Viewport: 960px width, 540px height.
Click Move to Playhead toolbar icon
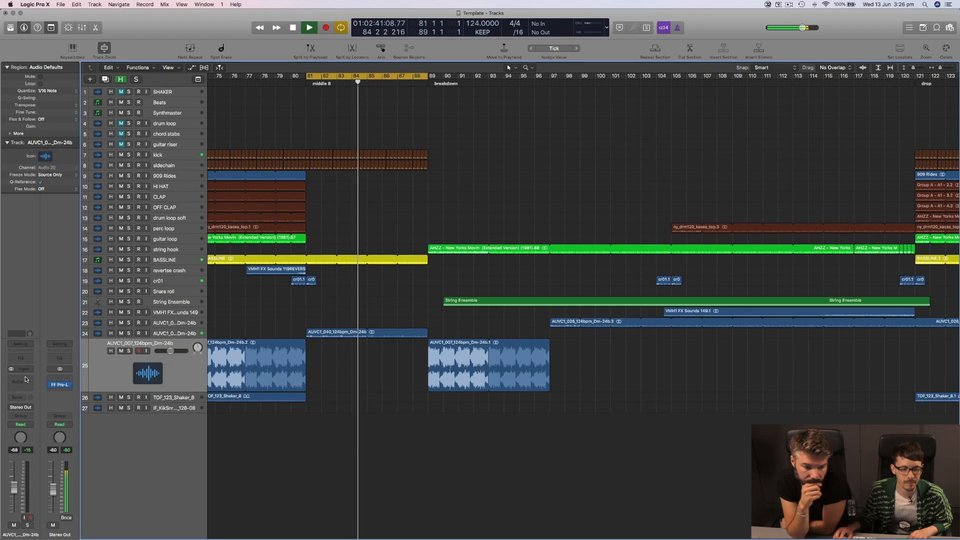(x=504, y=48)
